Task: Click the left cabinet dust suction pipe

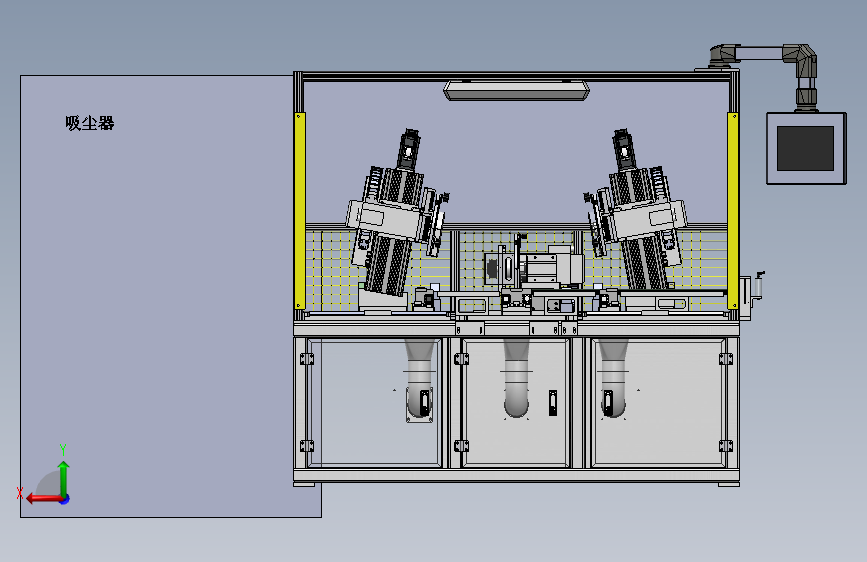Action: tap(419, 379)
